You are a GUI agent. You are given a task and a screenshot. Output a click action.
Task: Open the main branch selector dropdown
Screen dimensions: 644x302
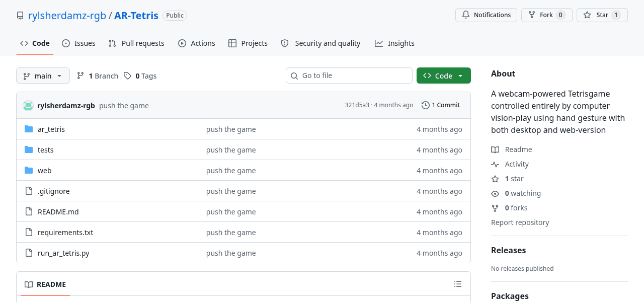(43, 75)
